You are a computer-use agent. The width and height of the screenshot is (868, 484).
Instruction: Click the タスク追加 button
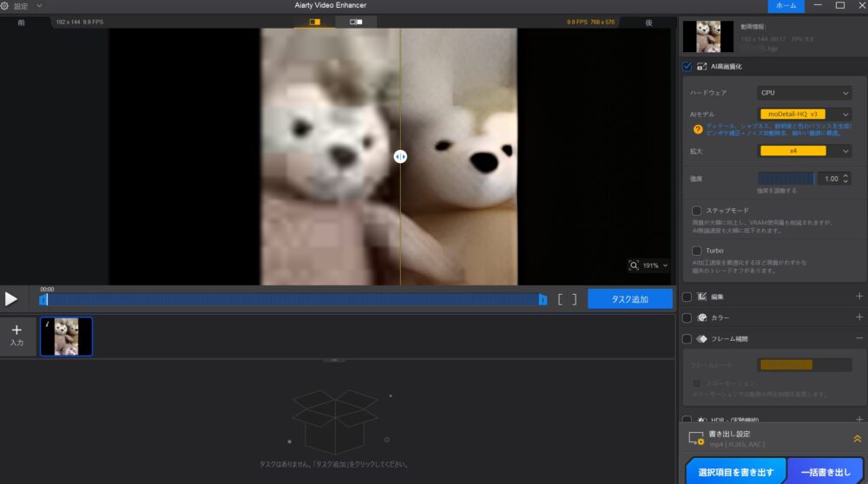(630, 299)
